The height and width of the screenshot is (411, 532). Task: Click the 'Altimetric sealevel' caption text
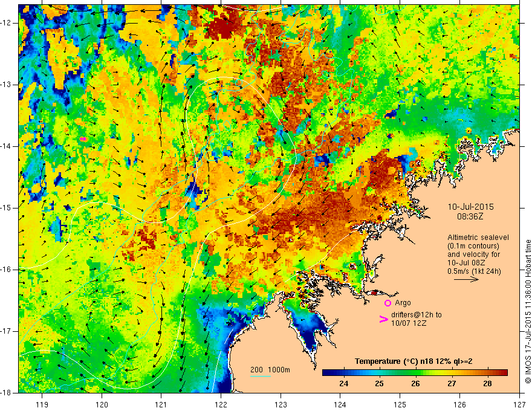(478, 238)
